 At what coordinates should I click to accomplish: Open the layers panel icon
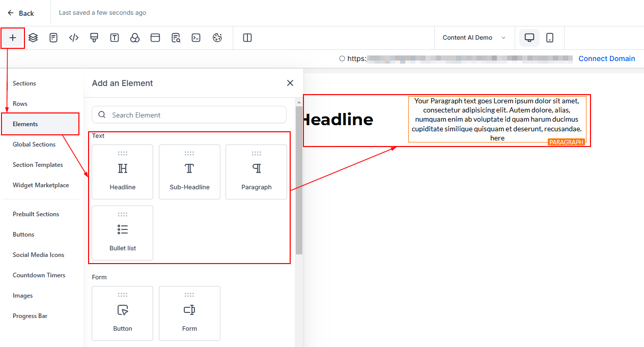click(33, 38)
